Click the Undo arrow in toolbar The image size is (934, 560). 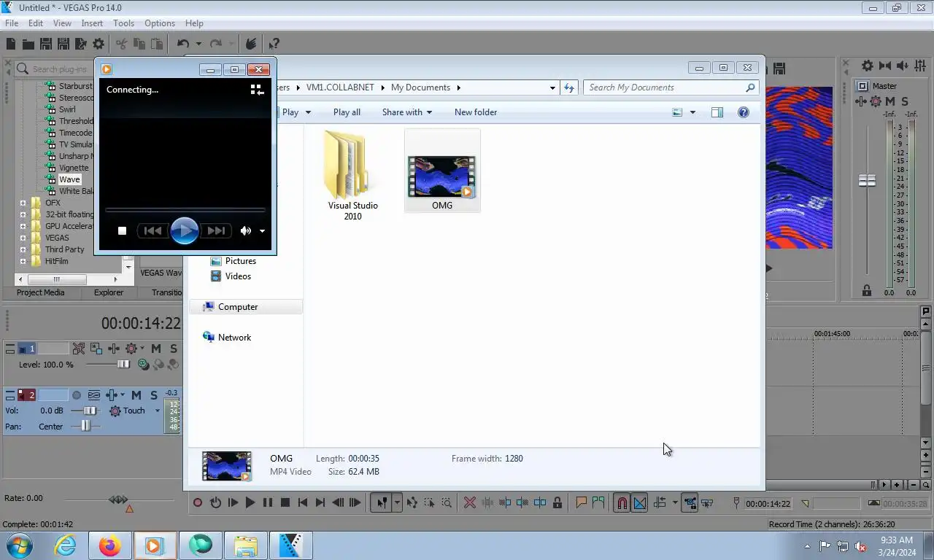pyautogui.click(x=183, y=44)
